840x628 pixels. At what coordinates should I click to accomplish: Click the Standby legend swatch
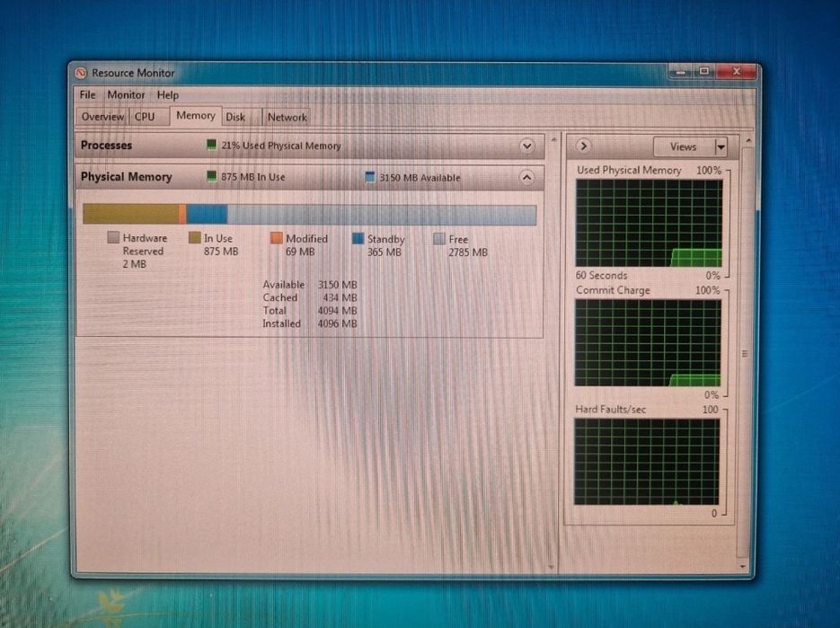pos(358,238)
